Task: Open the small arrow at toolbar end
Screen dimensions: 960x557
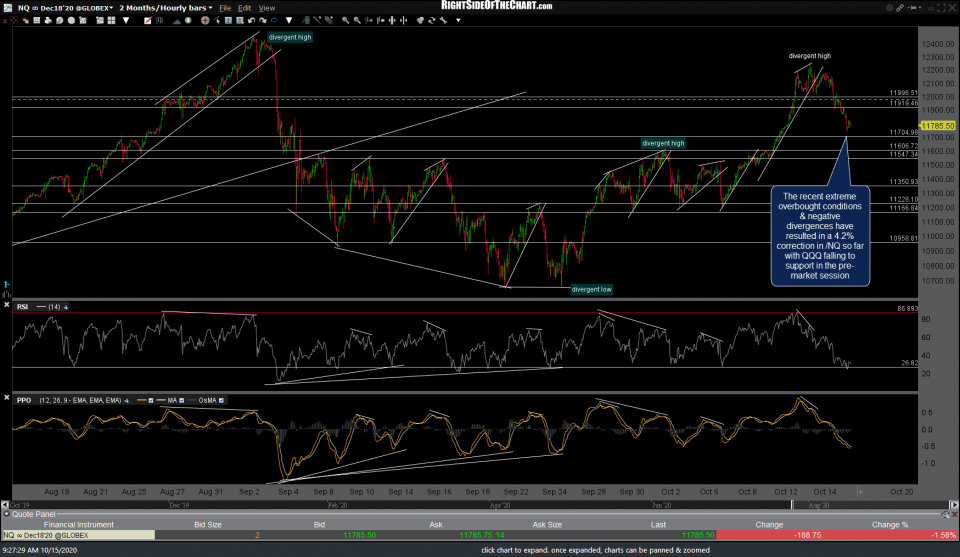Action: 458,20
